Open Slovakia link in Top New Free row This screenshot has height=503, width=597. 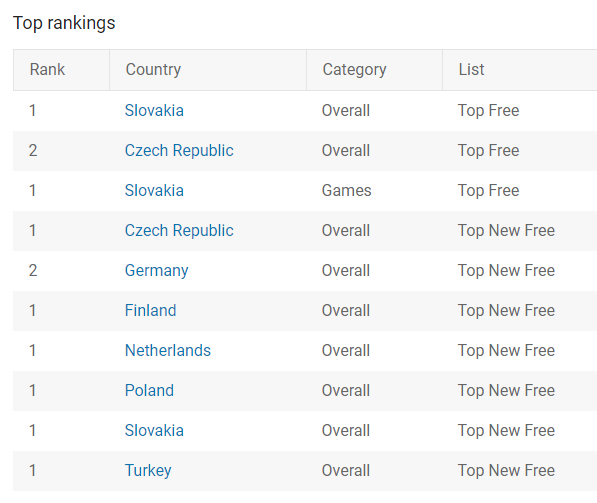[x=154, y=431]
